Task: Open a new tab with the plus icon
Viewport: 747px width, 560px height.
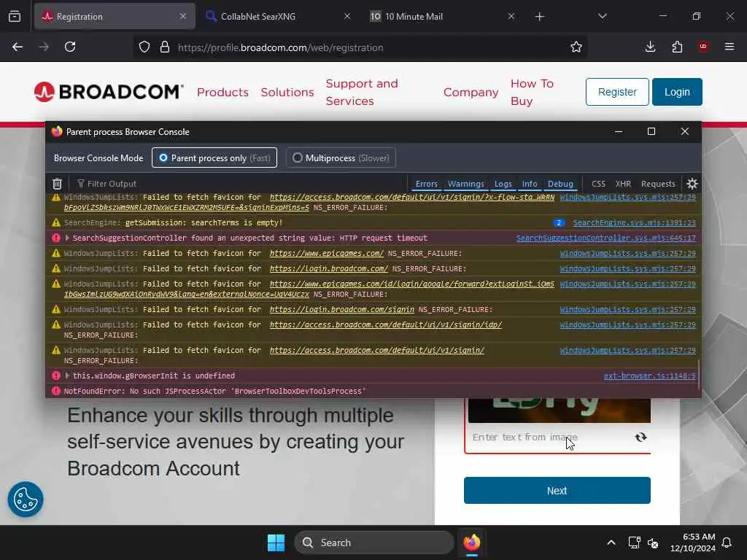Action: tap(539, 17)
